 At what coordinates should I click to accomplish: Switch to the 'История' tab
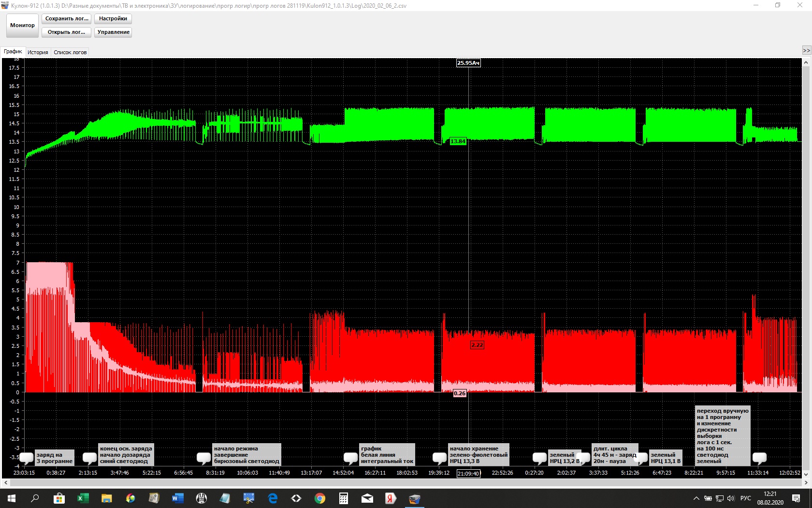point(38,52)
